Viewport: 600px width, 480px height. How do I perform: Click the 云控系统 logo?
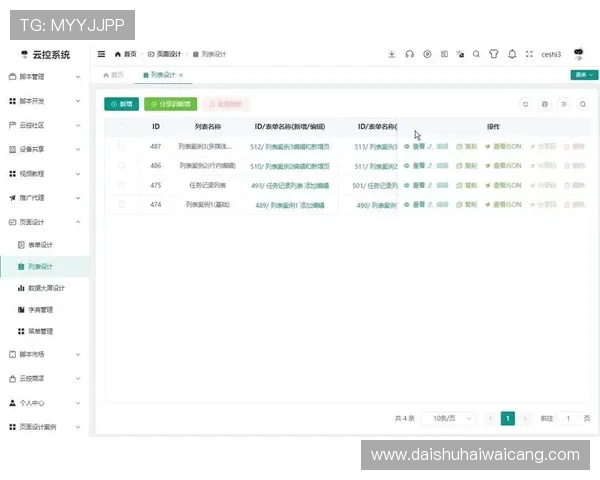point(45,55)
